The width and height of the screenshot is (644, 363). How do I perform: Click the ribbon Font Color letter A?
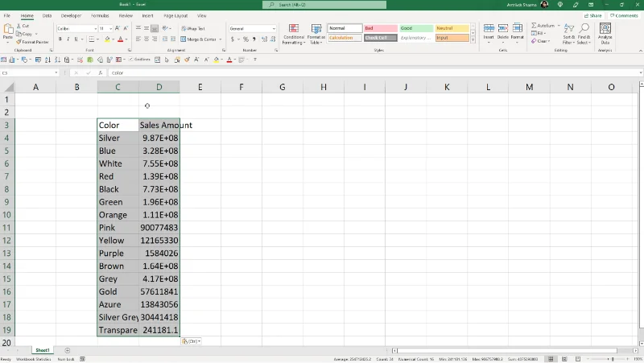[120, 39]
